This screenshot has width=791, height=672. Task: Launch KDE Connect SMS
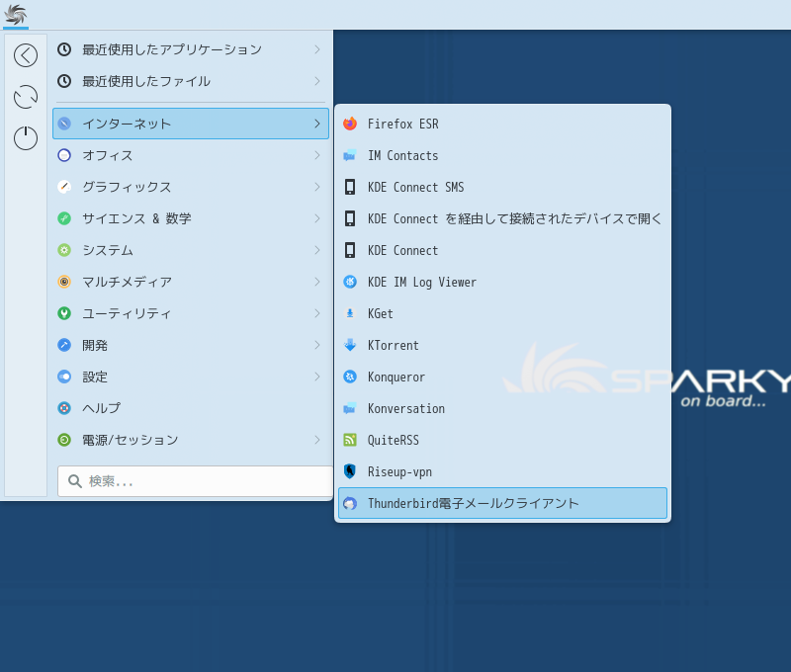tap(502, 187)
